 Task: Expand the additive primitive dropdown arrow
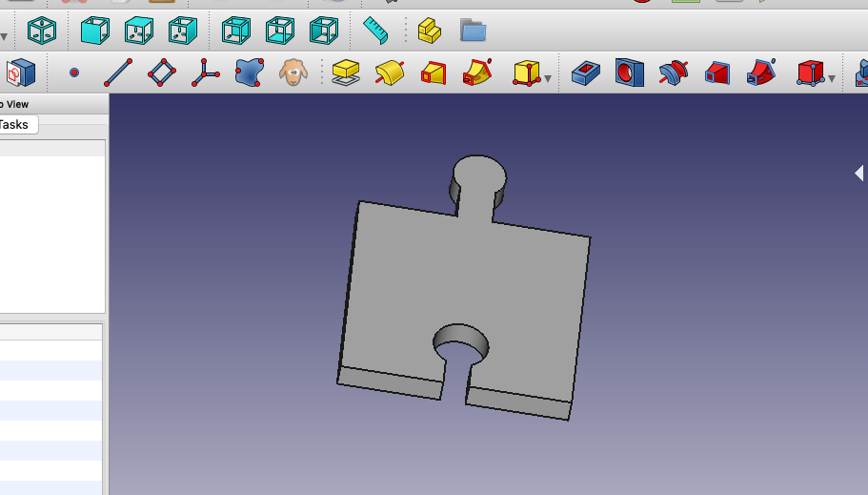click(x=548, y=78)
